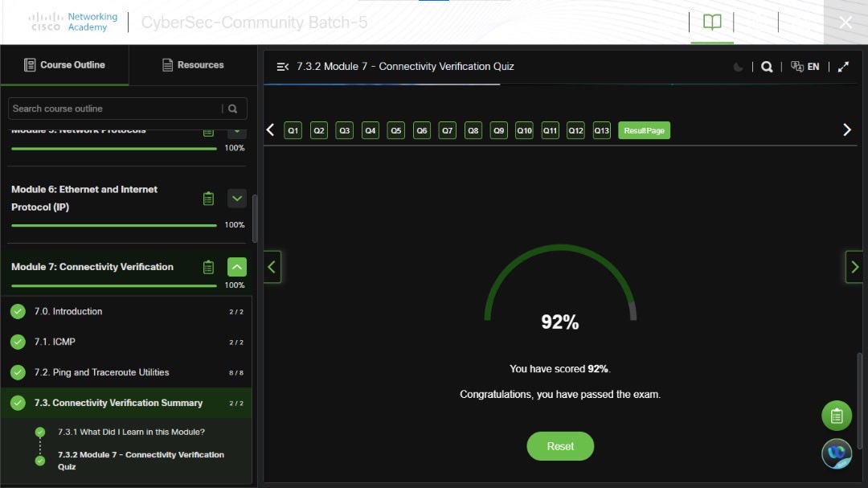The width and height of the screenshot is (868, 488).
Task: Go to question Q10
Action: [x=524, y=131]
